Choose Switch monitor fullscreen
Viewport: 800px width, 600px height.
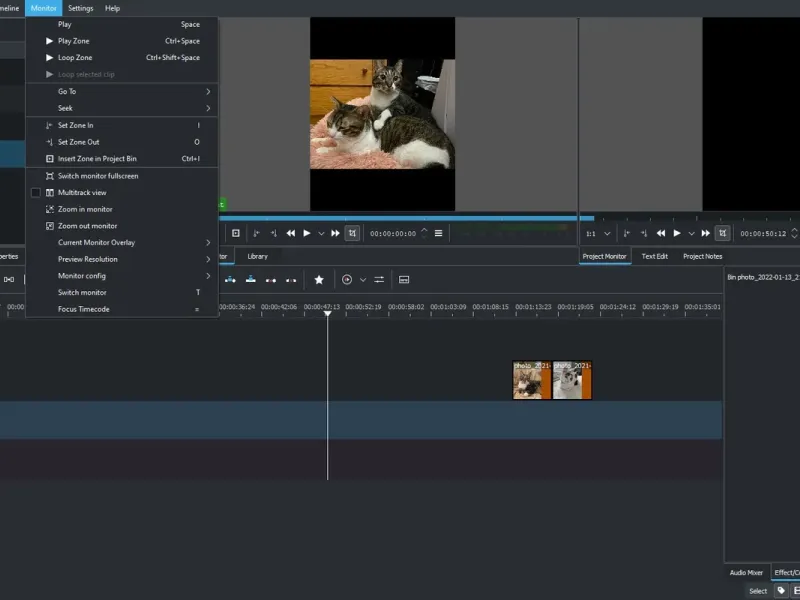click(98, 176)
